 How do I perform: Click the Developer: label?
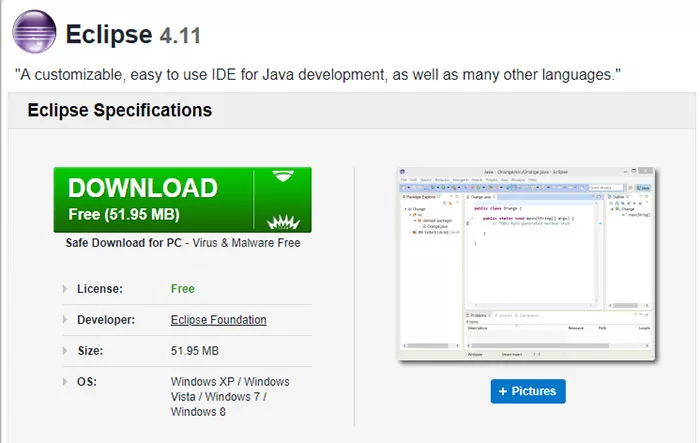point(106,320)
